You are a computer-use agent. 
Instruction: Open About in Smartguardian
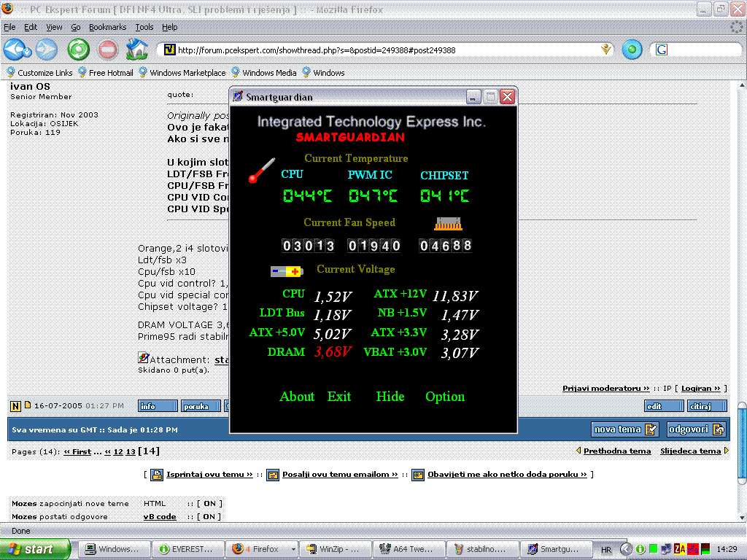click(297, 397)
